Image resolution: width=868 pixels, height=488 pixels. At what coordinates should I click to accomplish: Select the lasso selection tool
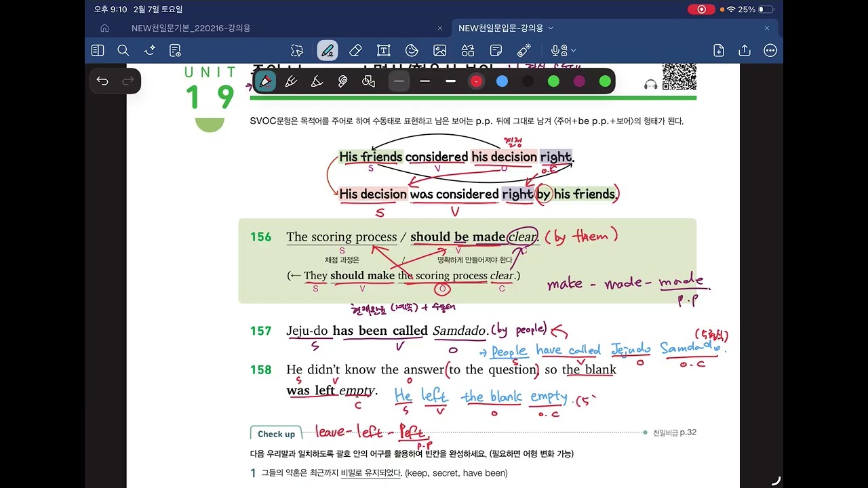tap(297, 50)
